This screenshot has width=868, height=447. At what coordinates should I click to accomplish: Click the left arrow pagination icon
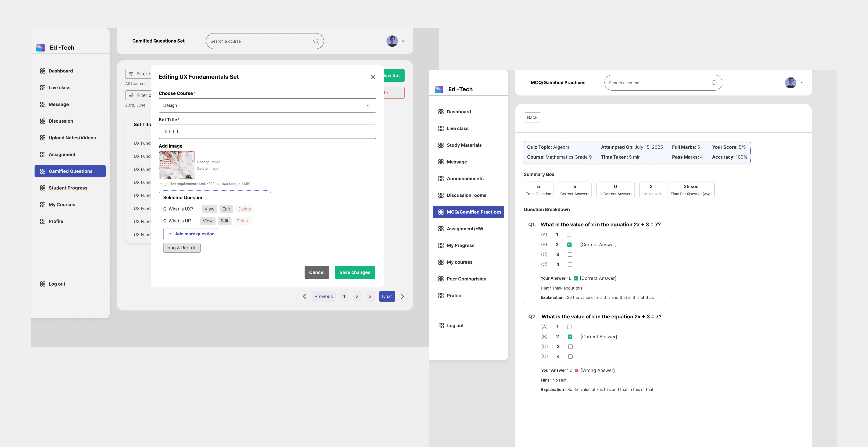tap(304, 296)
